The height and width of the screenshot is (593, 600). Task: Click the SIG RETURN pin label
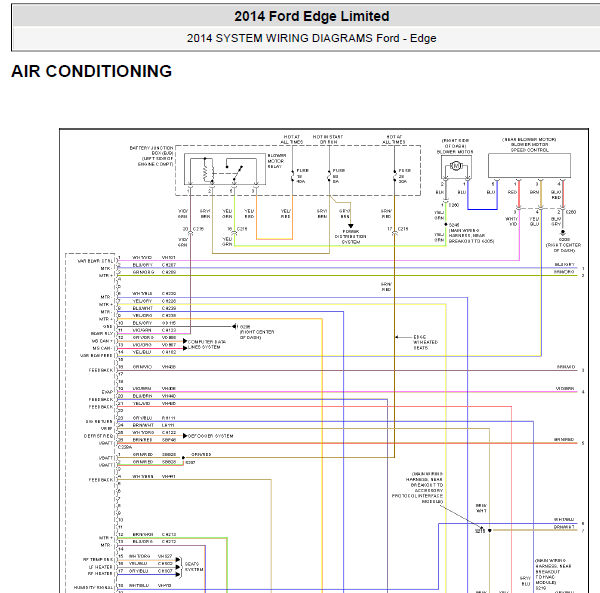pyautogui.click(x=99, y=421)
